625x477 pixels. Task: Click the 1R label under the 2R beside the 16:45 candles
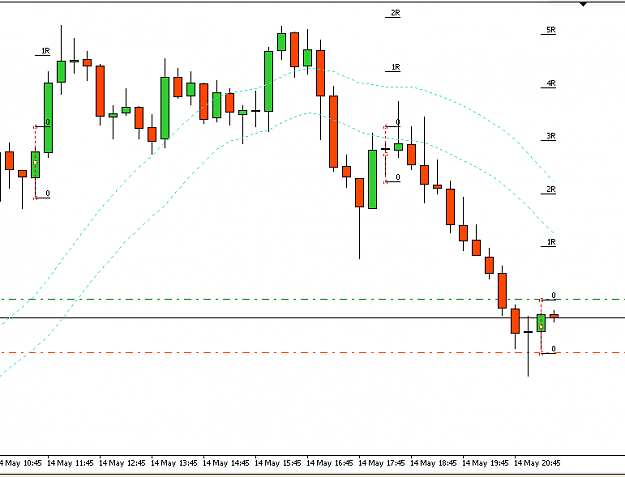click(395, 67)
